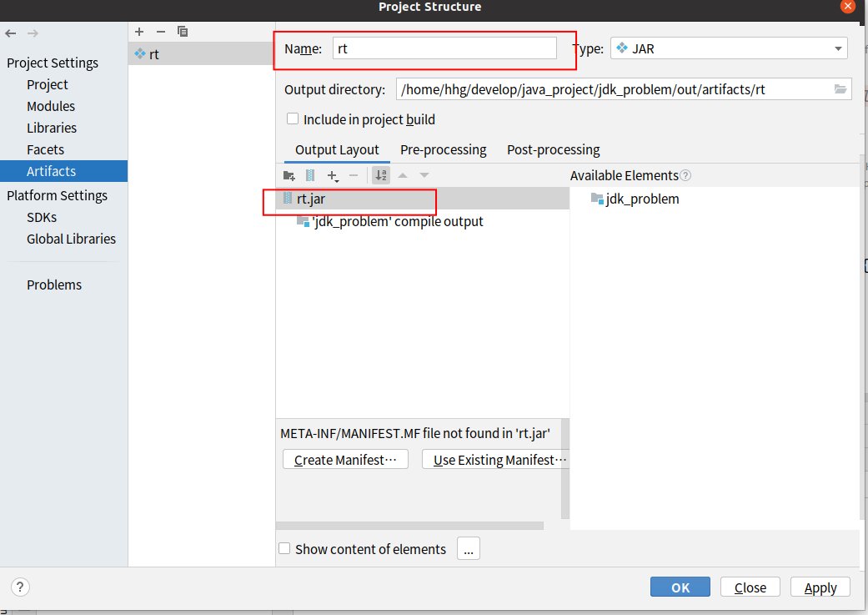
Task: Click the horizontal scrollbar below manifest panel
Action: (x=409, y=525)
